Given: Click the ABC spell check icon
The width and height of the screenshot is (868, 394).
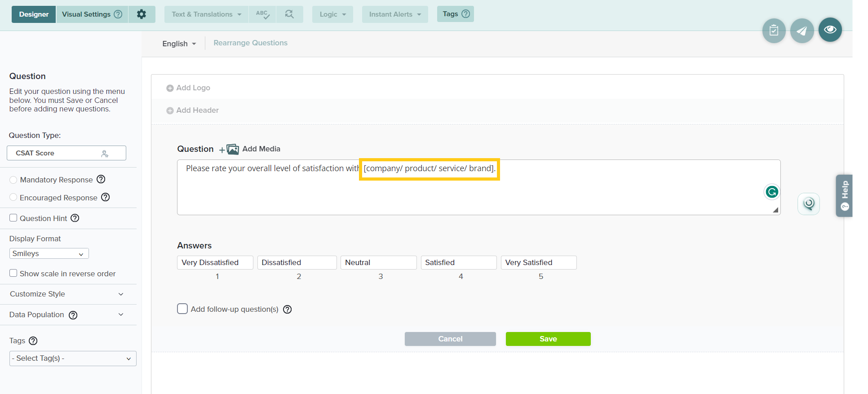Looking at the screenshot, I should tap(263, 14).
